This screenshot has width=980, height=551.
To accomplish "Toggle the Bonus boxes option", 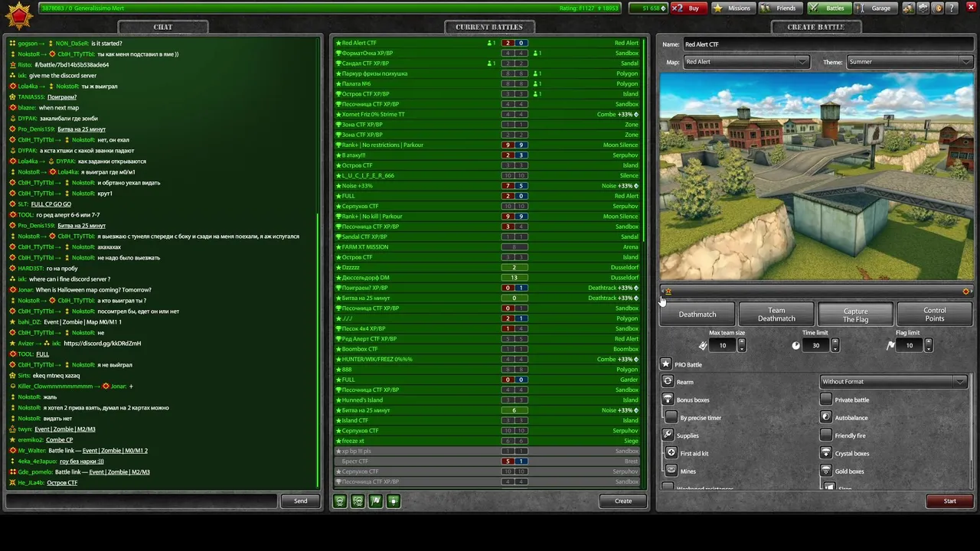I will 668,399.
